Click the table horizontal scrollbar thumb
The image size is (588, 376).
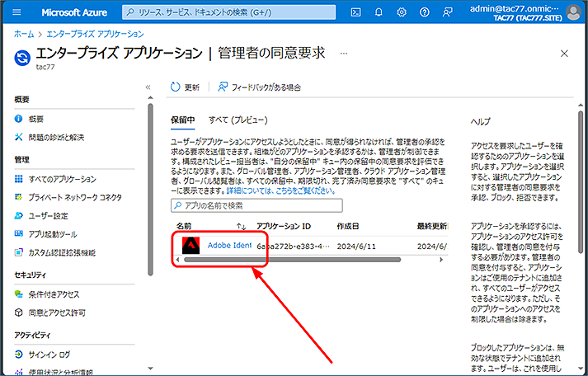(293, 260)
